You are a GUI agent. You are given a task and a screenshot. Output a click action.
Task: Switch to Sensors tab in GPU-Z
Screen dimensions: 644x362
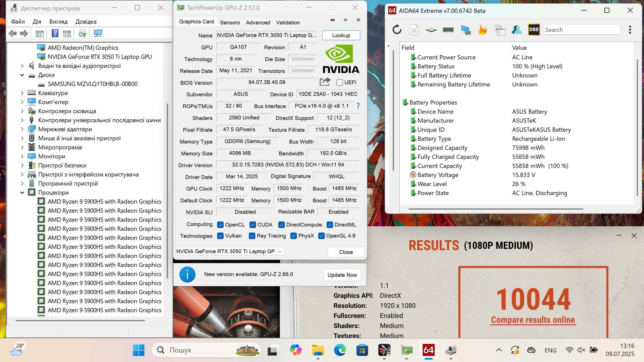pyautogui.click(x=230, y=22)
